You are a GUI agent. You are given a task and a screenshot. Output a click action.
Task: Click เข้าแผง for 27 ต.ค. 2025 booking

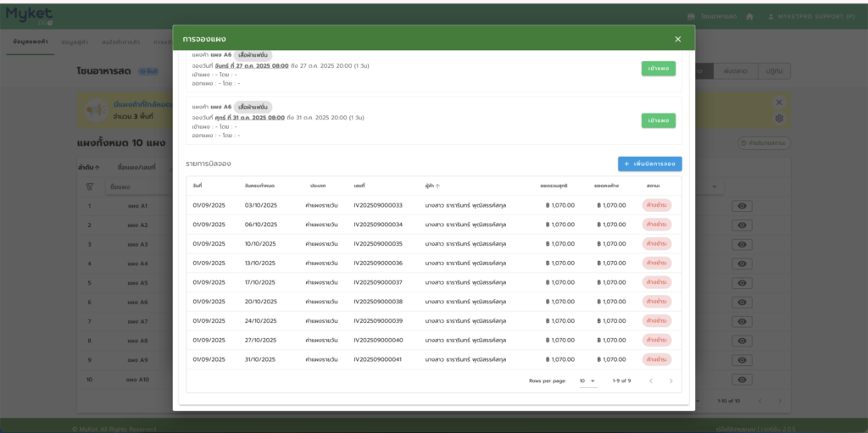[658, 69]
